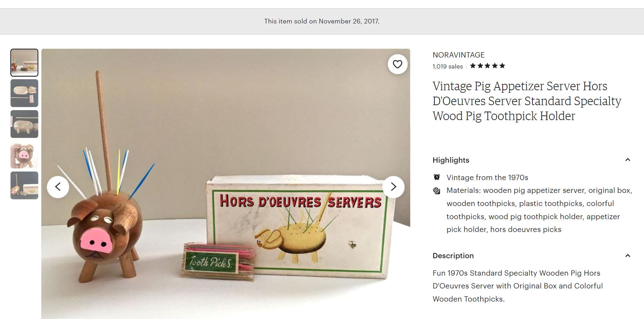Select the second thumbnail showing pig top view

24,93
